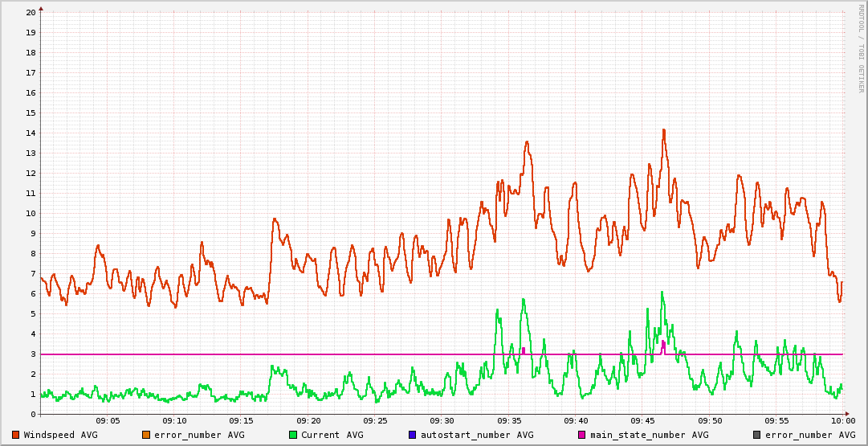This screenshot has height=446, width=868.
Task: Click the magenta main_state_number AVG legend swatch
Action: 582,435
